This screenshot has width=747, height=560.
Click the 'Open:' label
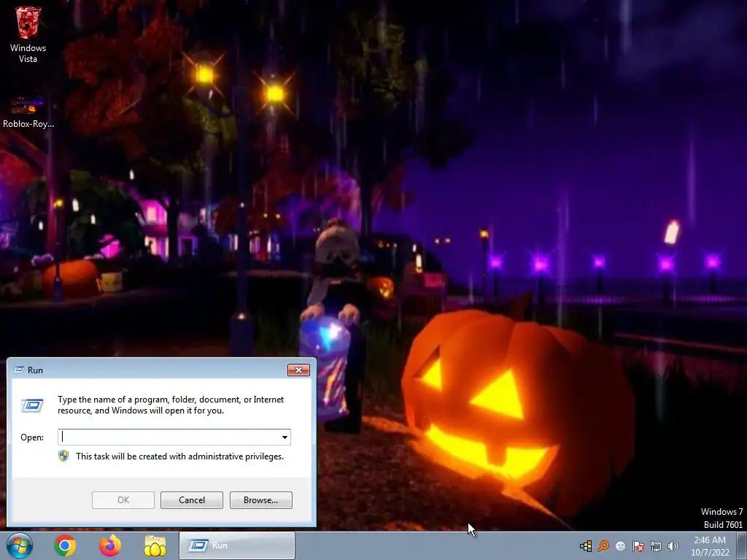pos(32,437)
